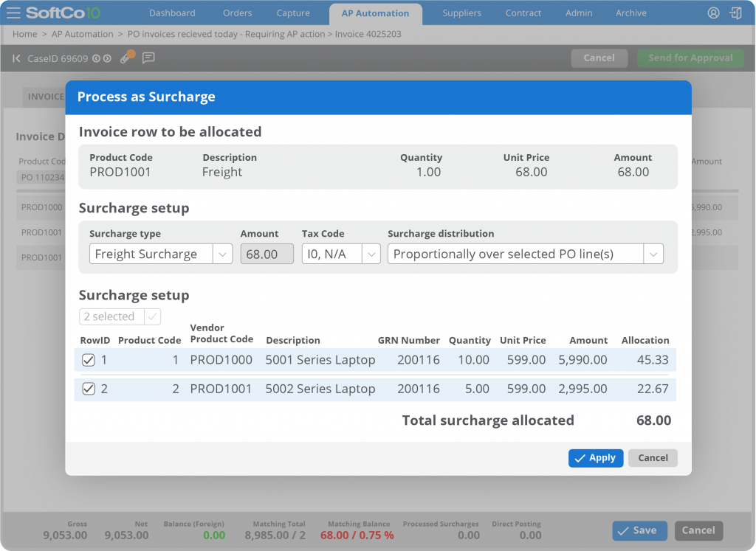The height and width of the screenshot is (551, 756).
Task: Open the attachments paperclip icon
Action: pos(126,58)
